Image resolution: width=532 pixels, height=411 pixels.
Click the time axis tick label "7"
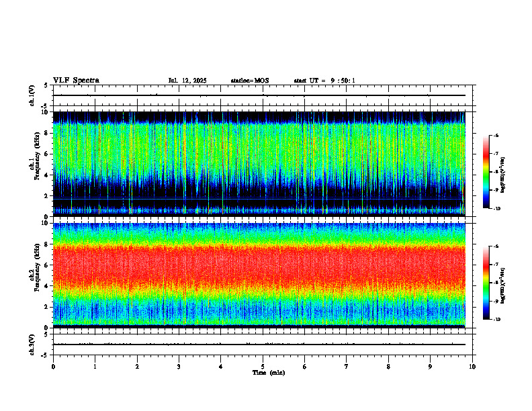(347, 367)
